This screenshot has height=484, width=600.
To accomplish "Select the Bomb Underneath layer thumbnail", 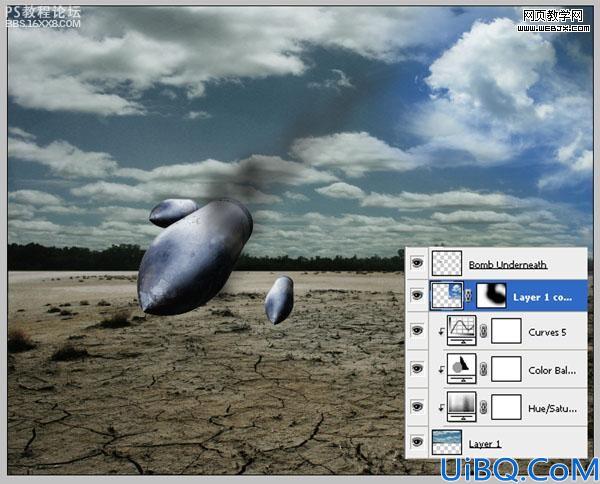I will tap(447, 263).
